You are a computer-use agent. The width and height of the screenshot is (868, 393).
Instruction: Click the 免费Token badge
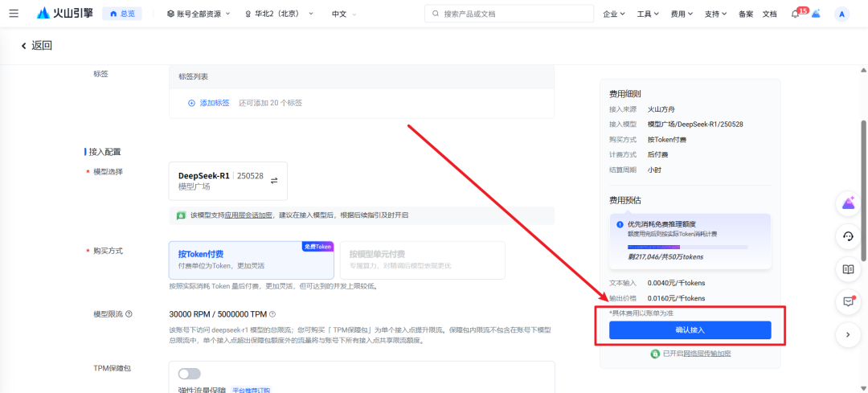point(317,246)
